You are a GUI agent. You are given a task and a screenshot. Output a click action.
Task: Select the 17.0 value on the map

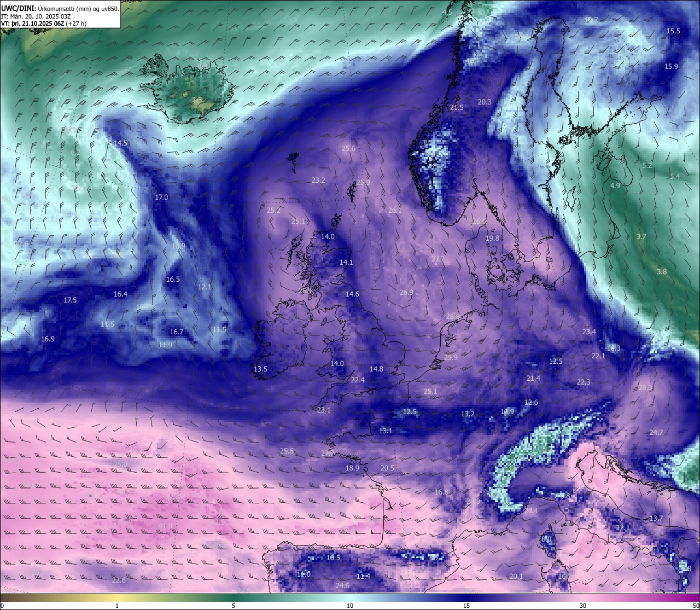coord(161,197)
